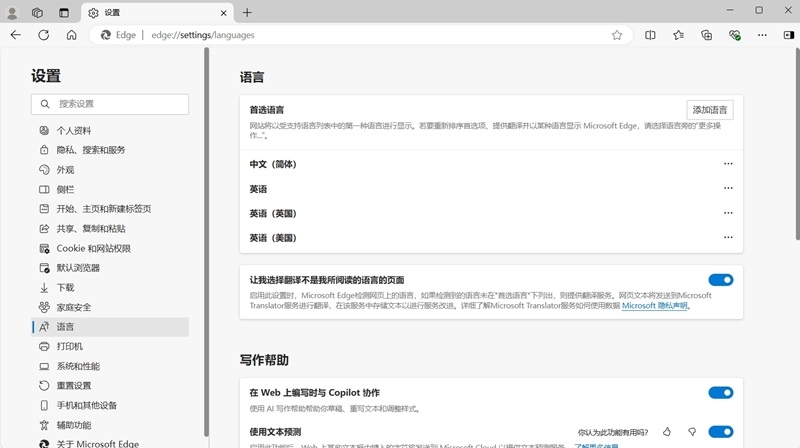This screenshot has height=448, width=800.
Task: Open more actions for 英语（美国）
Action: tap(728, 237)
